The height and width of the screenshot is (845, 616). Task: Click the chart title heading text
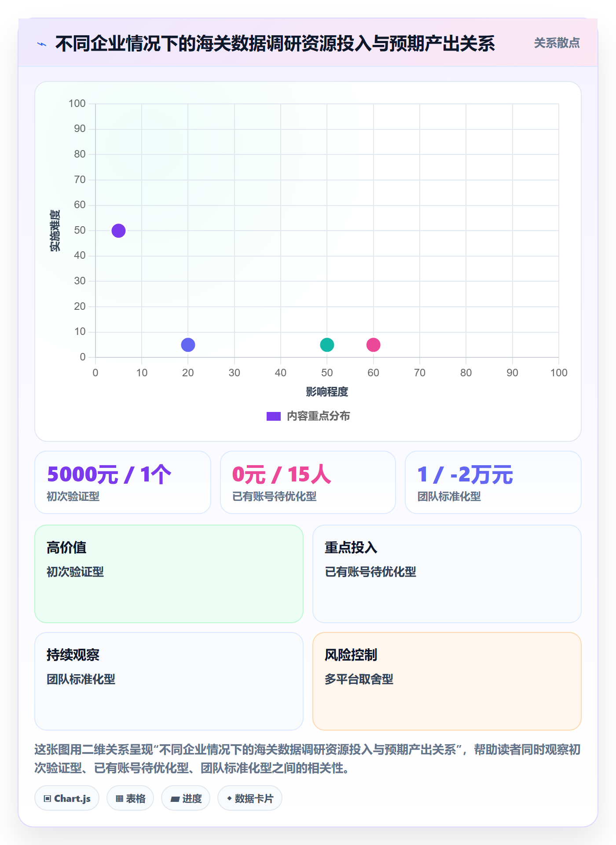pos(275,44)
